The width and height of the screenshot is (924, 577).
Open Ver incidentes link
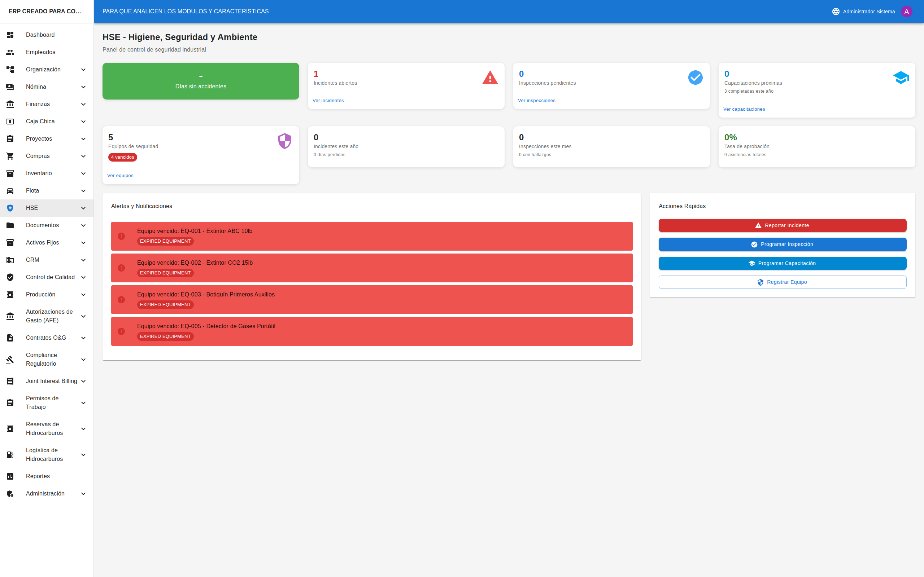tap(328, 100)
